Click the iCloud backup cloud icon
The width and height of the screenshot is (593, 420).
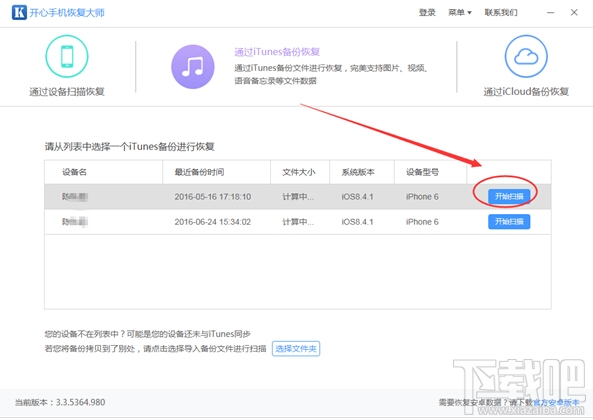click(x=526, y=56)
